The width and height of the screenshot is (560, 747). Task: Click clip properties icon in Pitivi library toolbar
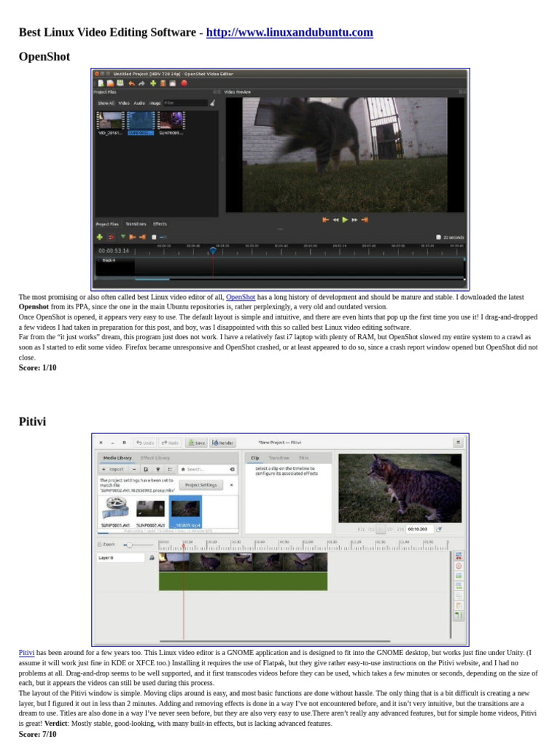tap(146, 469)
